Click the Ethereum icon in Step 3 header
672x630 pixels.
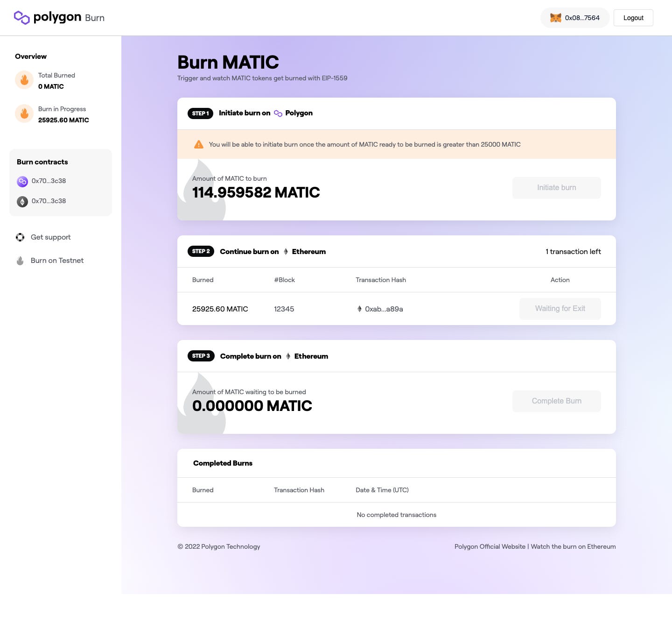click(288, 356)
